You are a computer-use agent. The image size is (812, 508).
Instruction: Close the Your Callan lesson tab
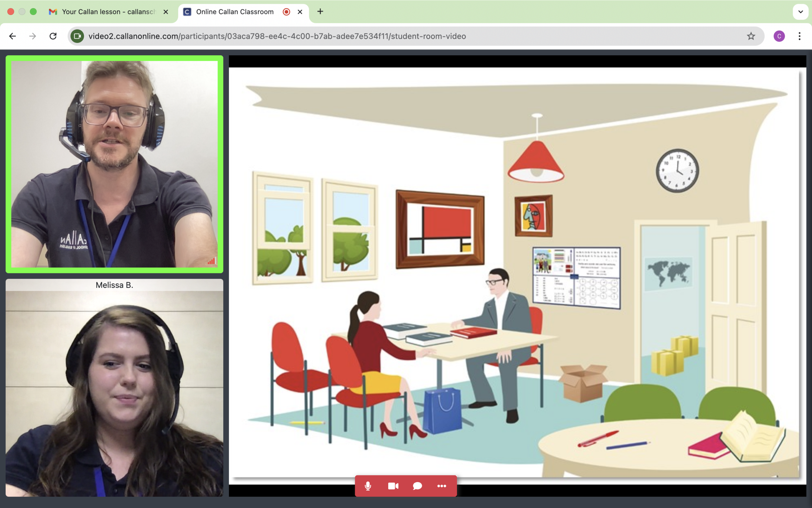pyautogui.click(x=166, y=12)
